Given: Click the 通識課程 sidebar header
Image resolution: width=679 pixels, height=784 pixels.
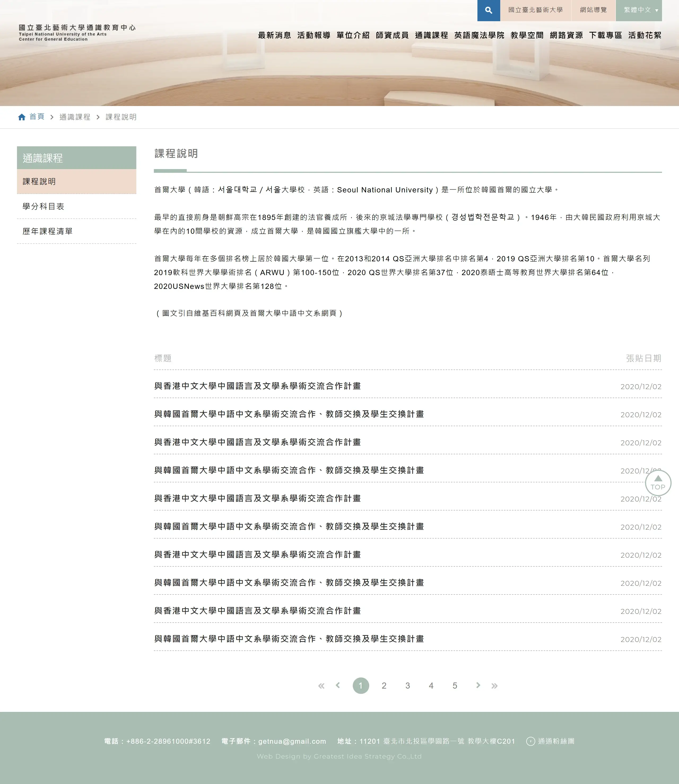Looking at the screenshot, I should click(77, 158).
